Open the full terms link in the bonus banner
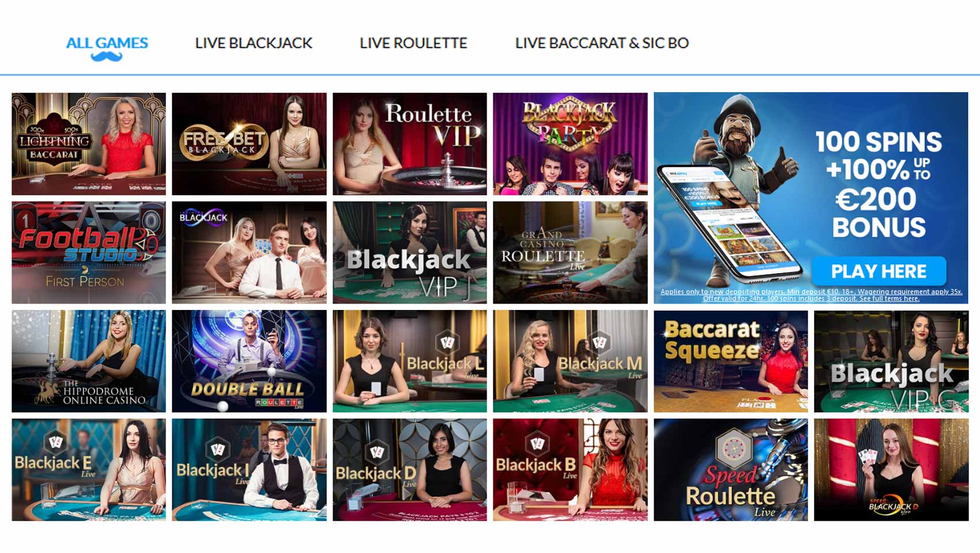Viewport: 980px width, 553px height. coord(889,298)
